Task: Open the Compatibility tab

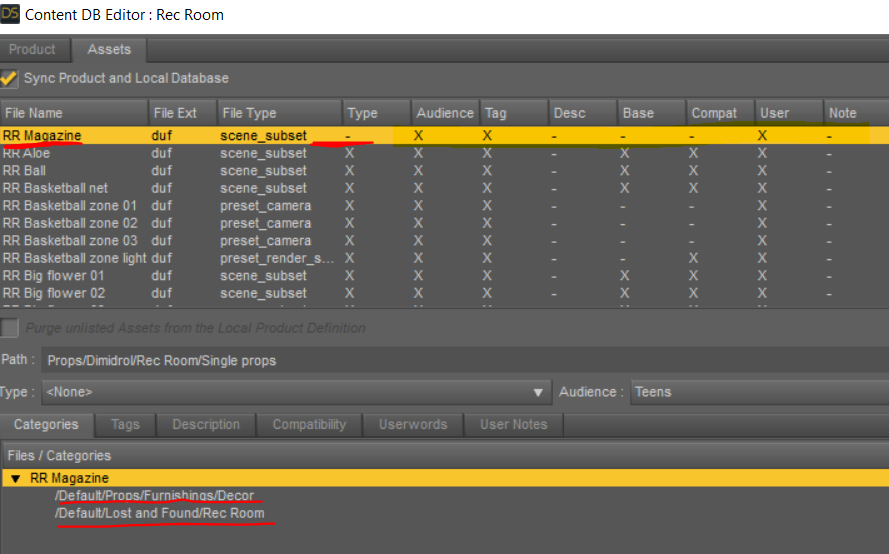Action: pyautogui.click(x=309, y=424)
